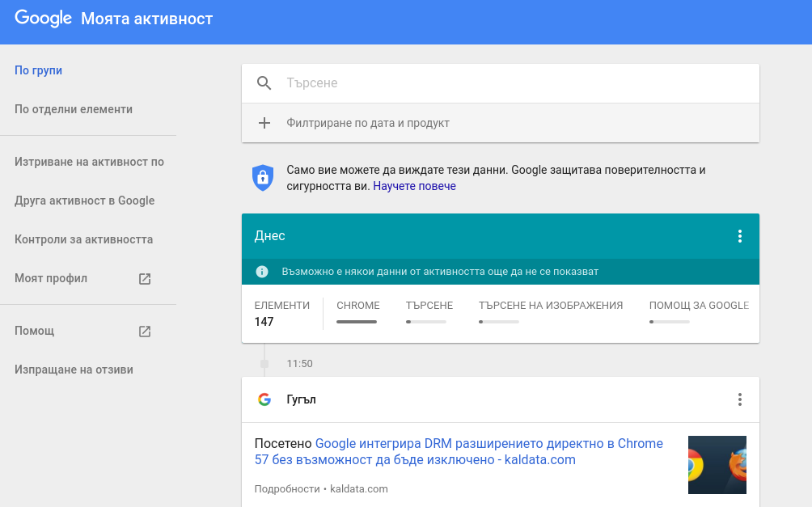Viewport: 812px width, 507px height.
Task: Click the ТЪРСЕНЕ usage bar
Action: click(425, 322)
